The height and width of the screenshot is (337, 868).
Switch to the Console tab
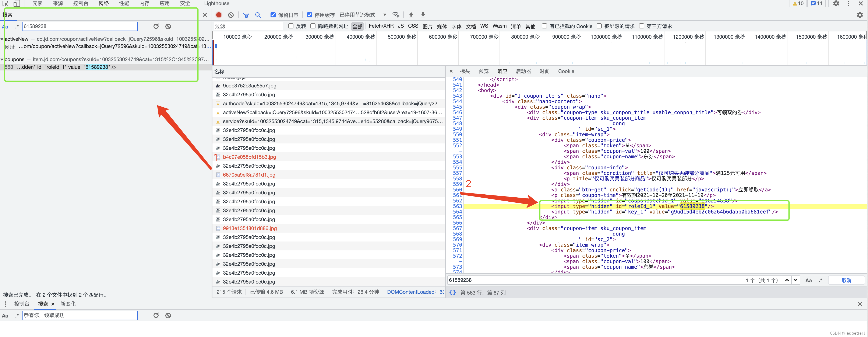[81, 3]
